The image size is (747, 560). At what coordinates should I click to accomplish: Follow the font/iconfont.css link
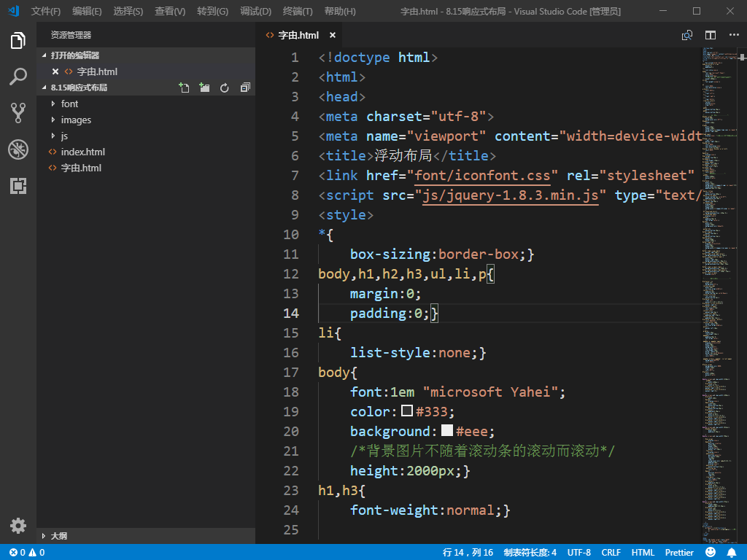(482, 176)
